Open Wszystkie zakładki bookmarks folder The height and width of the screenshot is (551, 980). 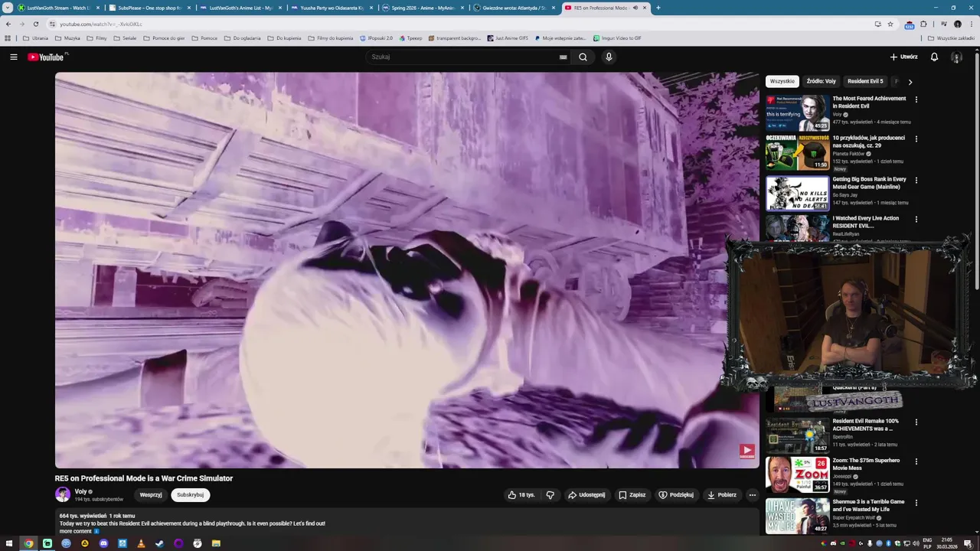coord(951,37)
